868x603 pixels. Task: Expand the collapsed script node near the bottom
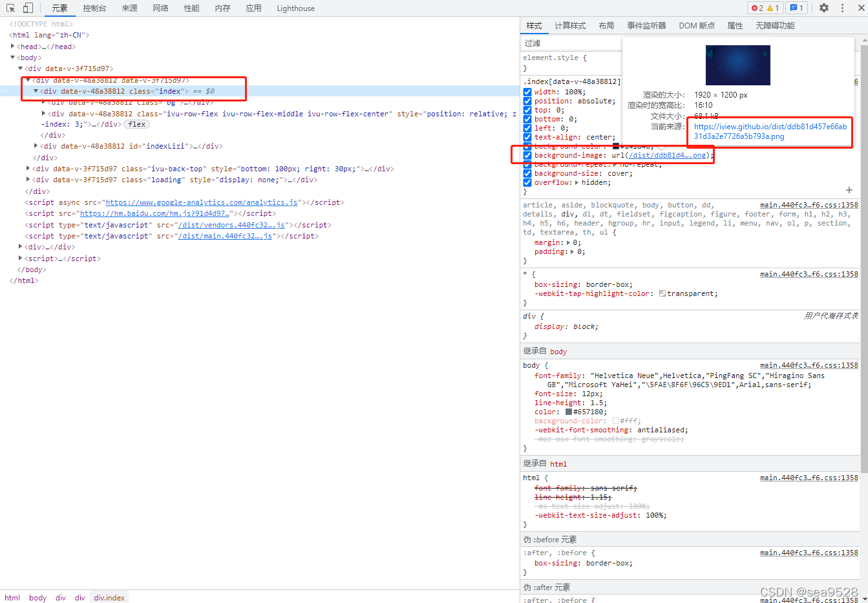[20, 258]
